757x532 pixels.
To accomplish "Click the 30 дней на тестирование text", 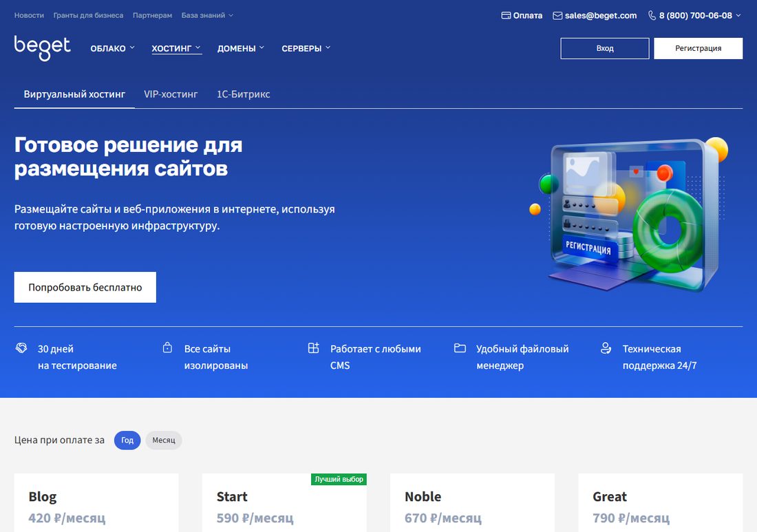I will pos(77,357).
